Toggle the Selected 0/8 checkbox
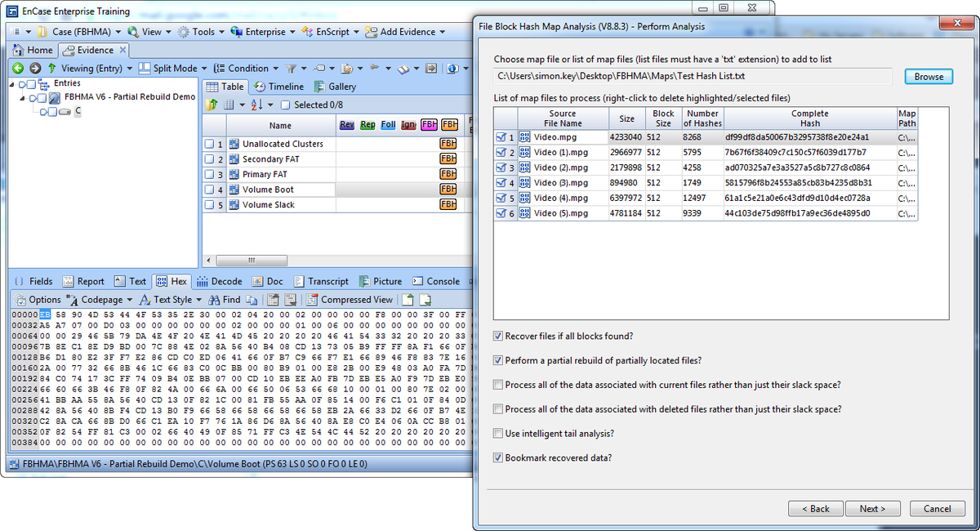Screen dimensions: 980x531 tap(285, 105)
